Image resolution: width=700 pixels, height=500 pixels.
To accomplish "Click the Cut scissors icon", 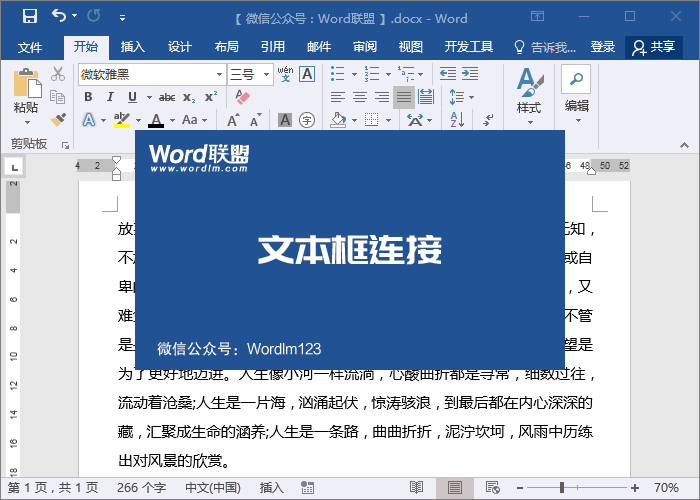I will (58, 74).
